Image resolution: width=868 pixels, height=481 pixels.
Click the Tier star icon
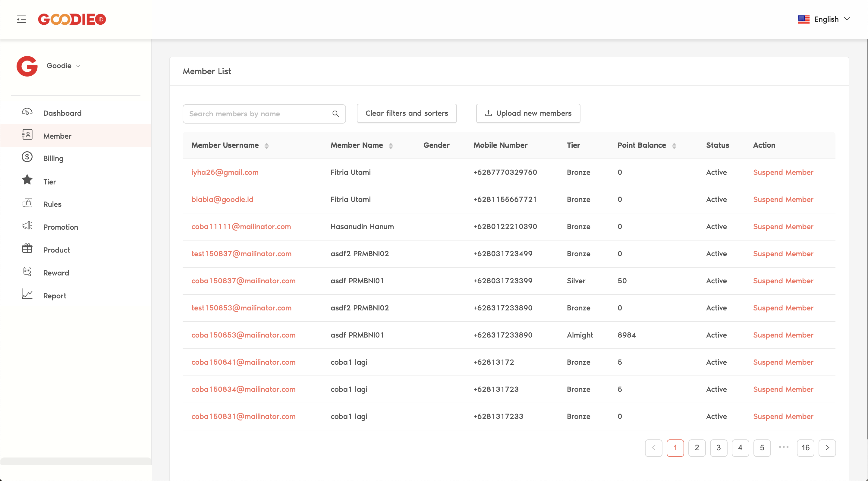coord(27,180)
